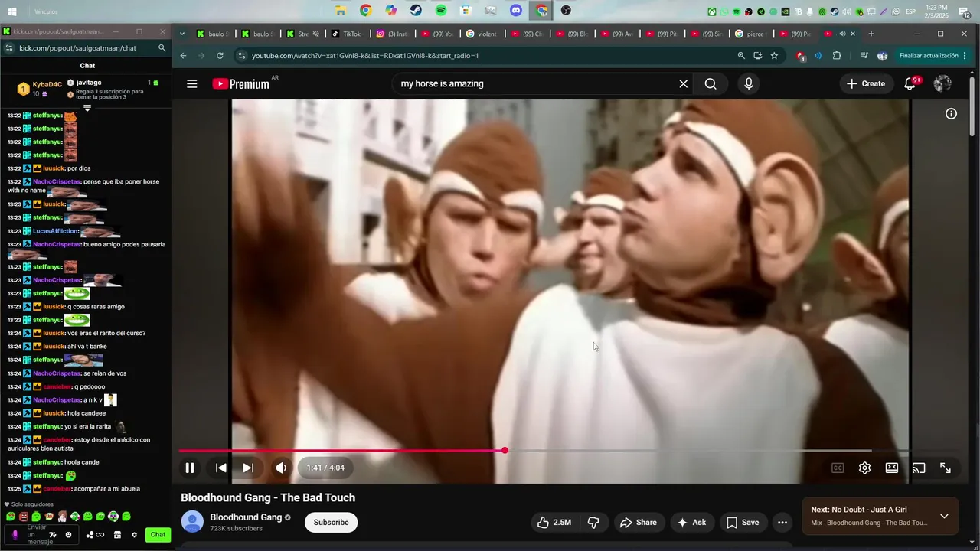Image resolution: width=980 pixels, height=551 pixels.
Task: Click KybaD4C top gifter name
Action: pyautogui.click(x=47, y=85)
